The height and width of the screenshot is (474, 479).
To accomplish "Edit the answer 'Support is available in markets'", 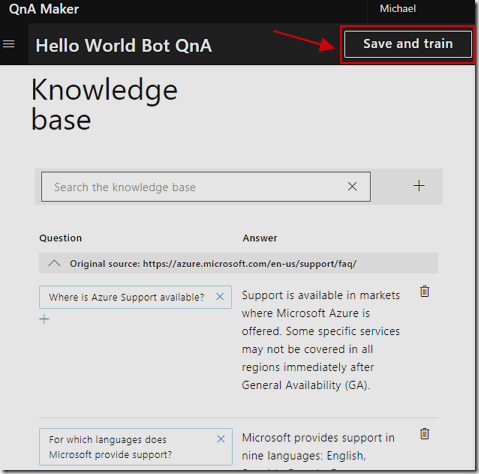I will click(x=321, y=340).
